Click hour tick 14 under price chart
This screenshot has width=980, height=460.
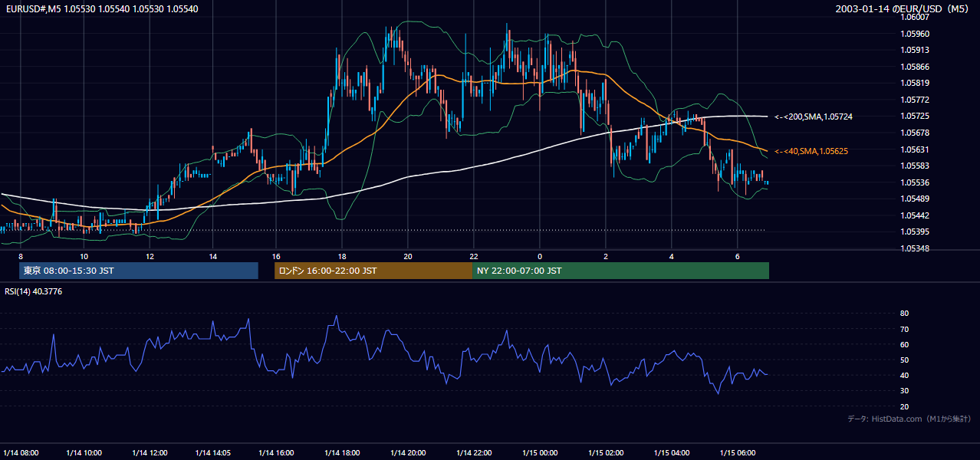[212, 256]
